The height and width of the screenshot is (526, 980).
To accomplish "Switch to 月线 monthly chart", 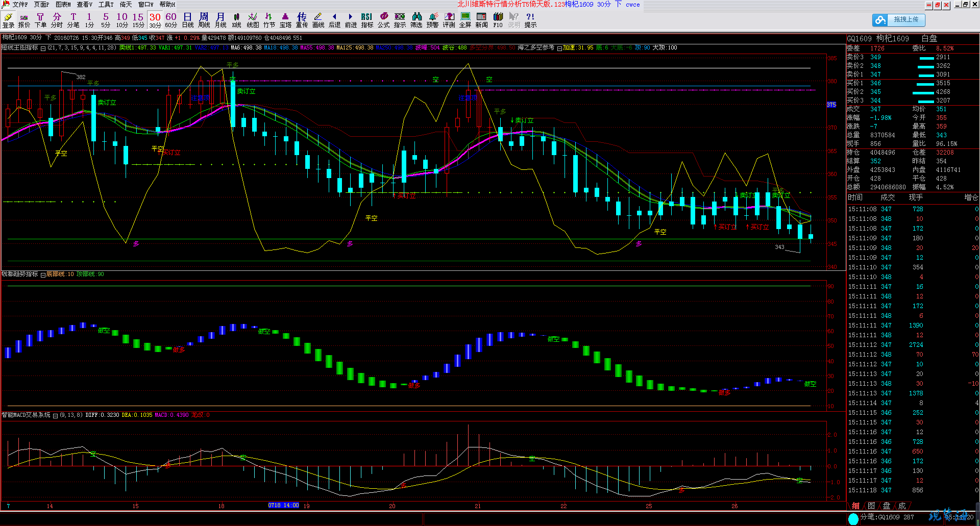I will [220, 20].
